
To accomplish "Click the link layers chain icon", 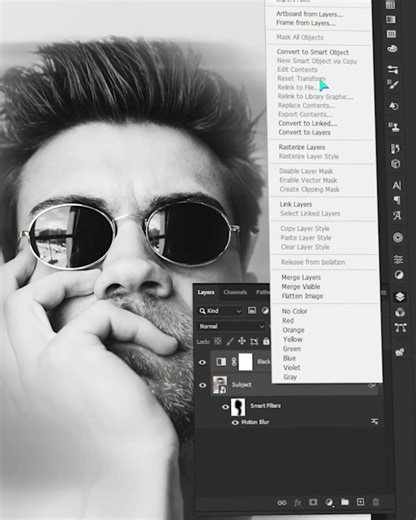I will point(282,502).
